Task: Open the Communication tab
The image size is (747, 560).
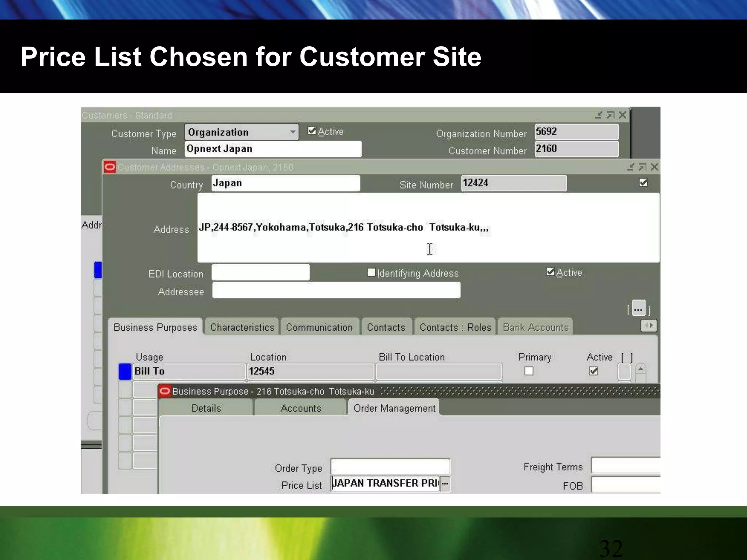Action: pyautogui.click(x=319, y=327)
